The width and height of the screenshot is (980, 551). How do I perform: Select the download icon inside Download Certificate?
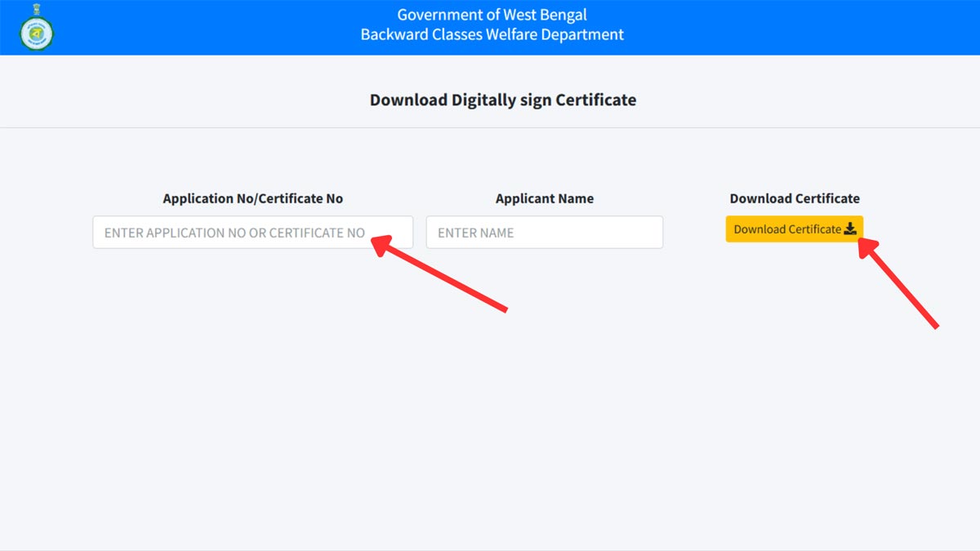[850, 229]
